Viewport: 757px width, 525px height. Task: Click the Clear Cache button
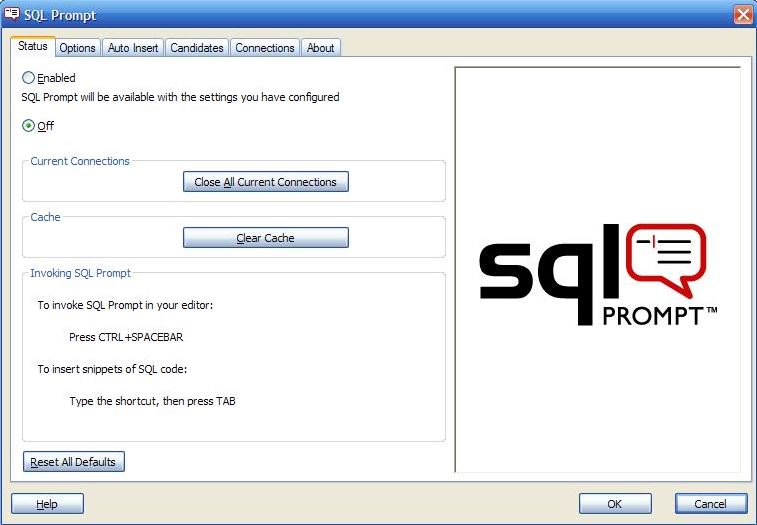pos(265,238)
